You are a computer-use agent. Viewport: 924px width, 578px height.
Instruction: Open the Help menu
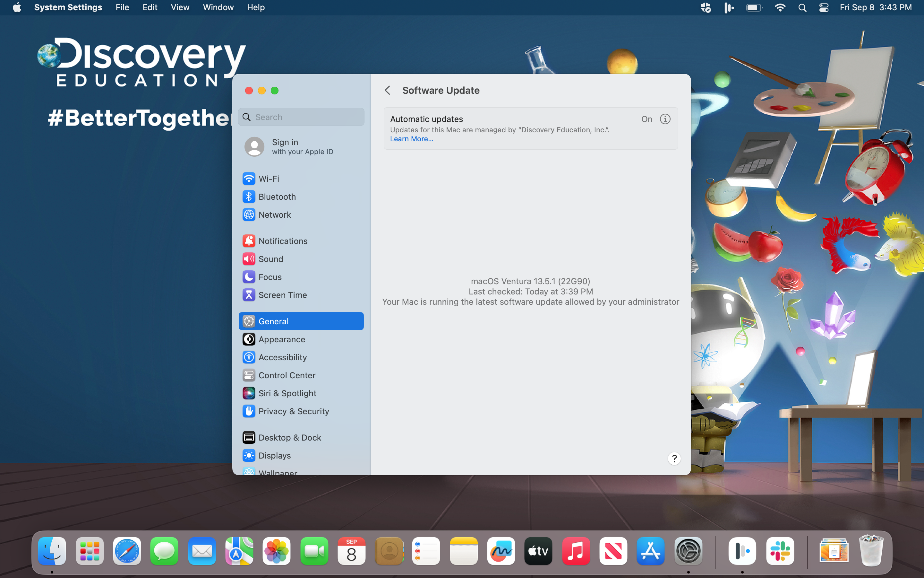255,7
